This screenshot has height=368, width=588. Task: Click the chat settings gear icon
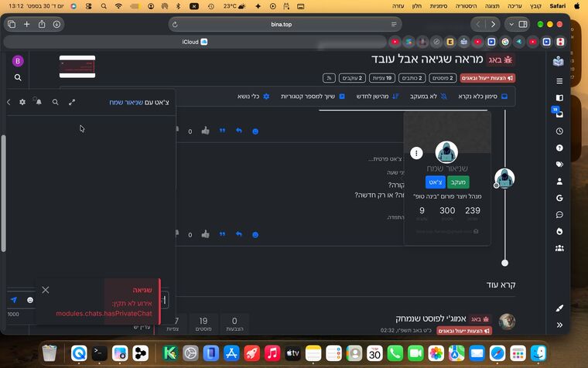[22, 102]
